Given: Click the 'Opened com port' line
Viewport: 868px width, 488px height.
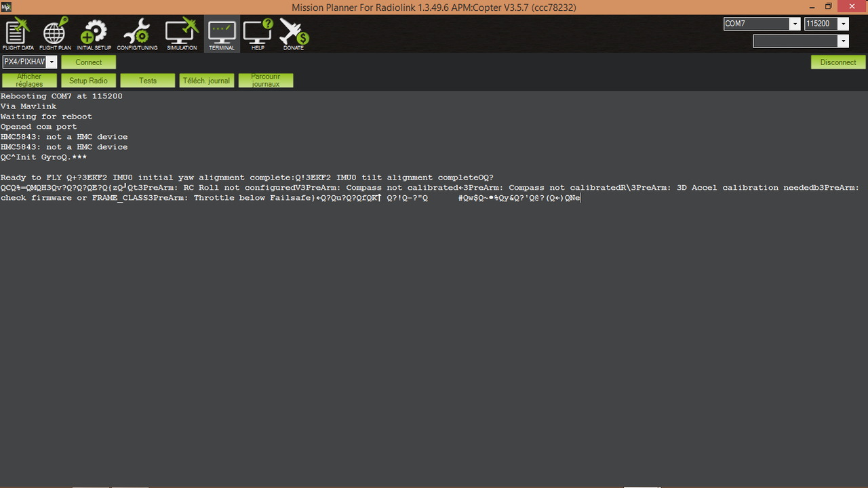Looking at the screenshot, I should tap(39, 127).
